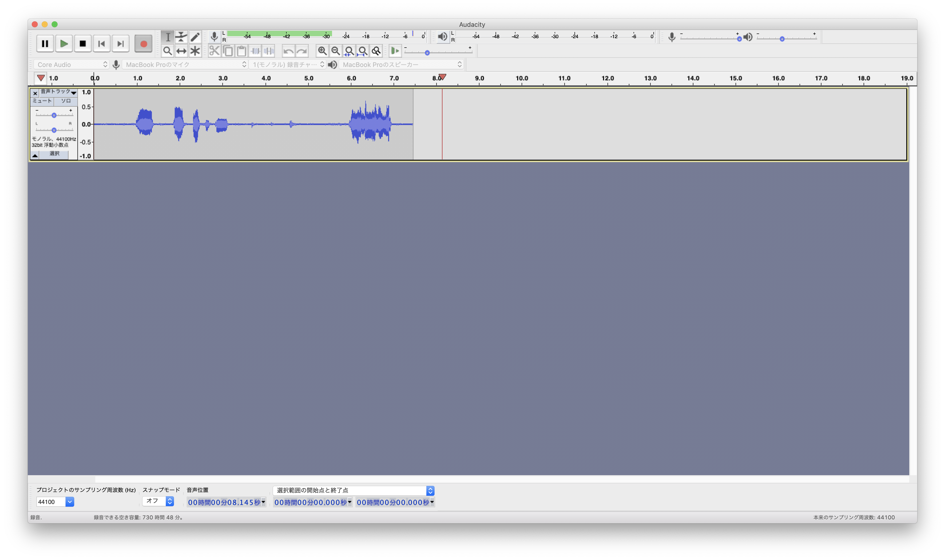This screenshot has height=560, width=945.
Task: Click the Zoom Toggle icon
Action: (x=376, y=51)
